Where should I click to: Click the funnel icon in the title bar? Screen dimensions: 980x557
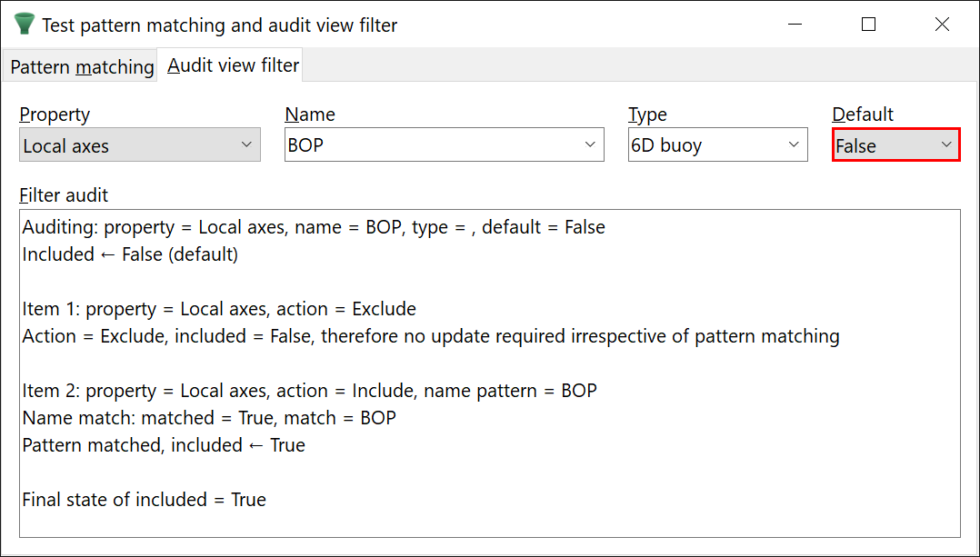(x=25, y=25)
